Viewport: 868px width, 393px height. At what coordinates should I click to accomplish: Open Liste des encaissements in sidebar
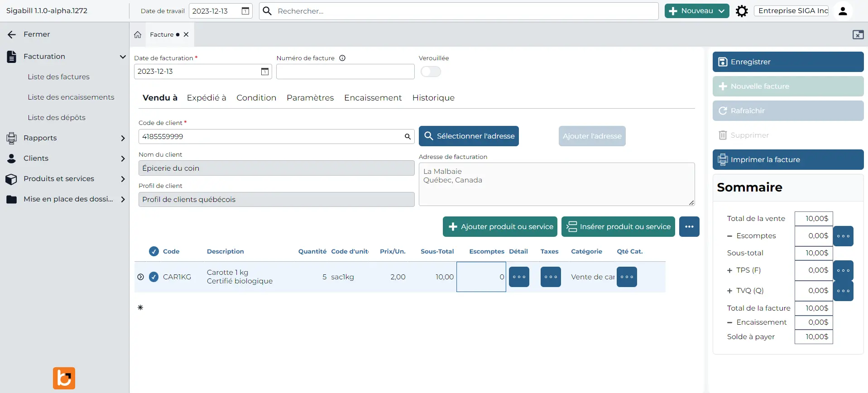[x=71, y=97]
